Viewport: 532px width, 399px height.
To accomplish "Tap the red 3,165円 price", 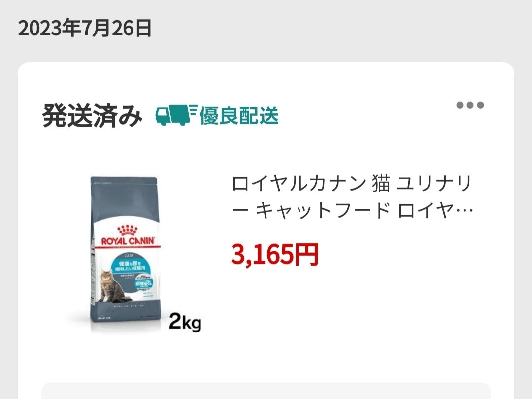I will tap(275, 255).
